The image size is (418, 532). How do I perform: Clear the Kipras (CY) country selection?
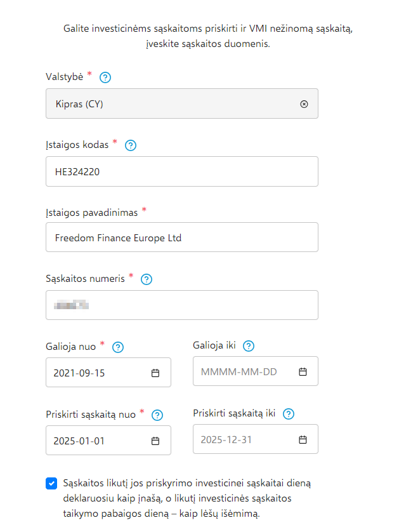click(x=304, y=104)
